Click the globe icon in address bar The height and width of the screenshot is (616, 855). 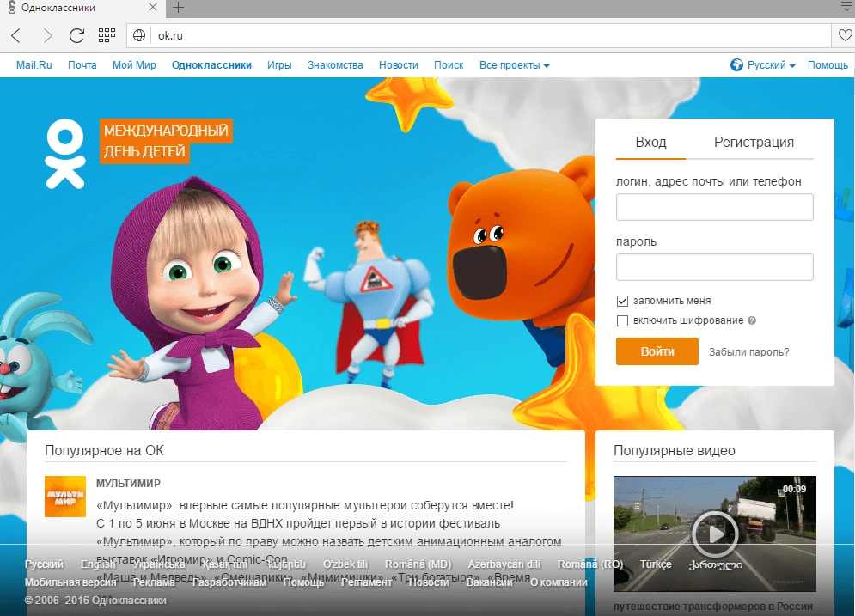[x=139, y=35]
